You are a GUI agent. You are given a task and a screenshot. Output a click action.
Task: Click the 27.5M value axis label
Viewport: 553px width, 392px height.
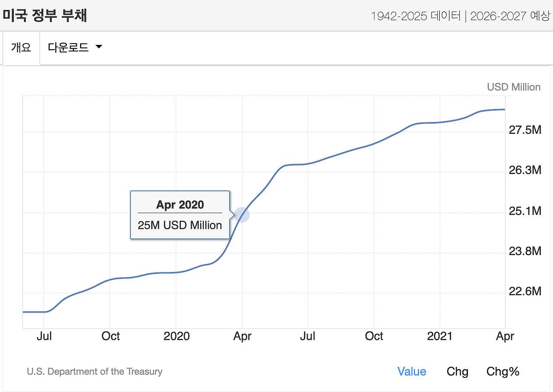pyautogui.click(x=525, y=130)
